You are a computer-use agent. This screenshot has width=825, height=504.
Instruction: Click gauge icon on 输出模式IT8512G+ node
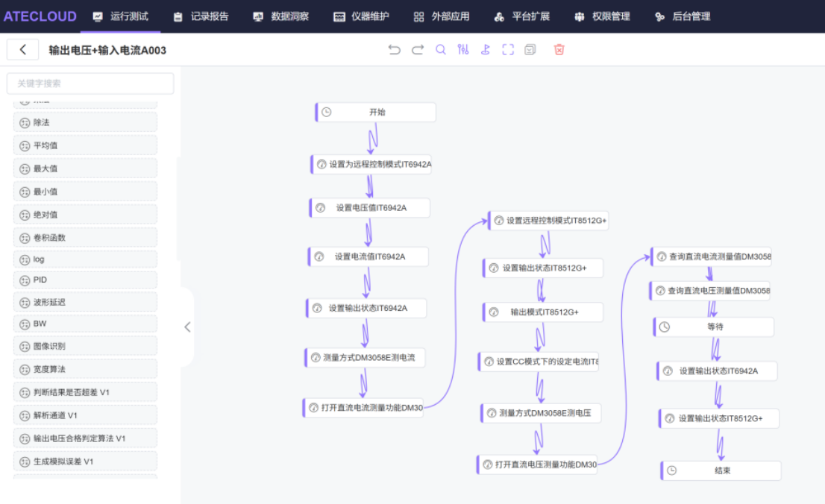pyautogui.click(x=494, y=312)
